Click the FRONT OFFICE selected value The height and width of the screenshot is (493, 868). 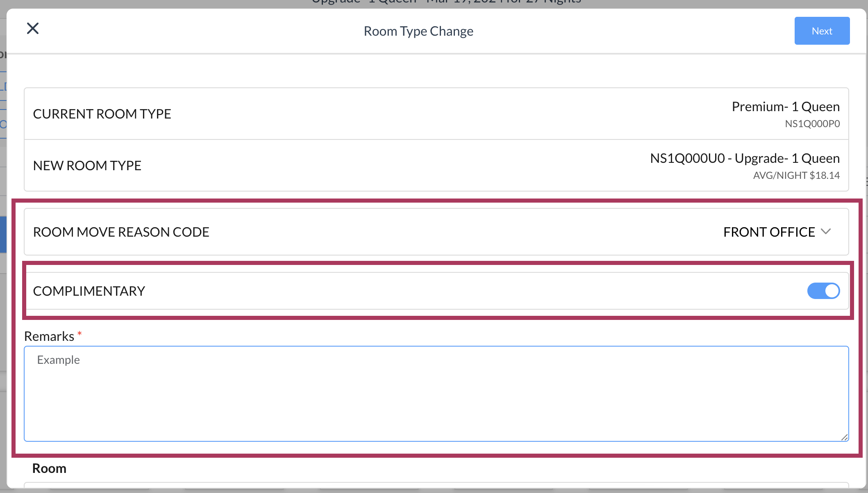(769, 232)
